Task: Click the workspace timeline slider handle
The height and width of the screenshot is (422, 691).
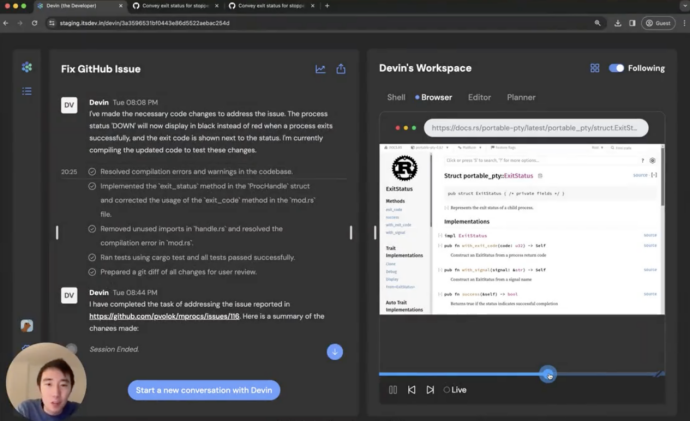Action: 547,374
